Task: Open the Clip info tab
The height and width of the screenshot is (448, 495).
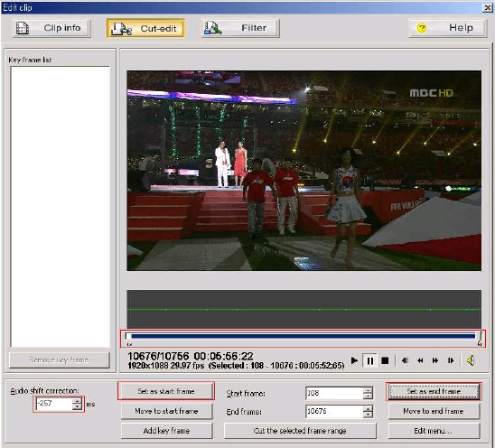Action: click(51, 28)
